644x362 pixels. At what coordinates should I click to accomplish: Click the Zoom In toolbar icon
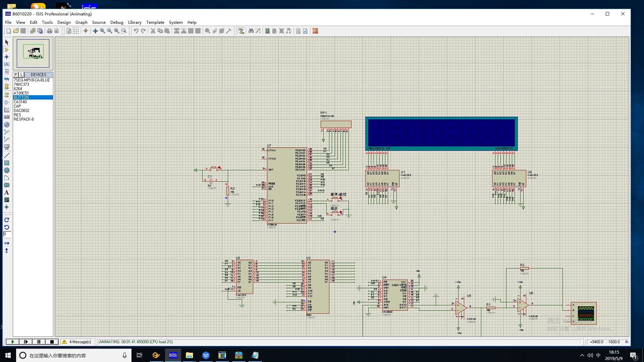(102, 31)
